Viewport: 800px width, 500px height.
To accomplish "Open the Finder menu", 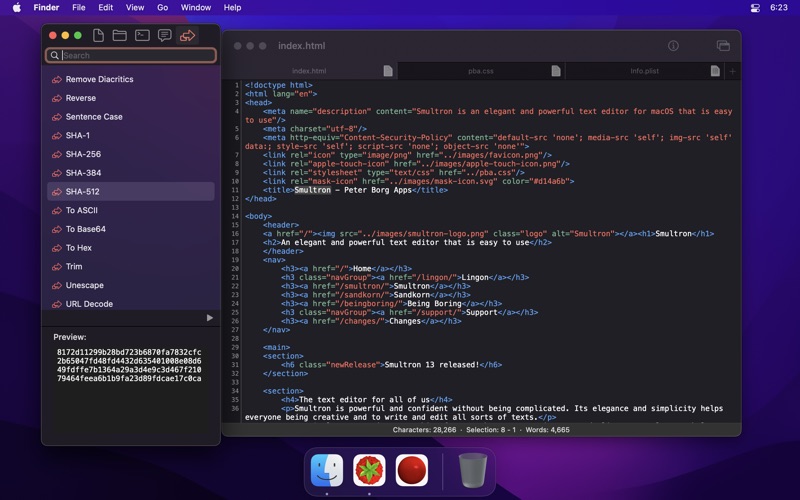I will point(46,8).
